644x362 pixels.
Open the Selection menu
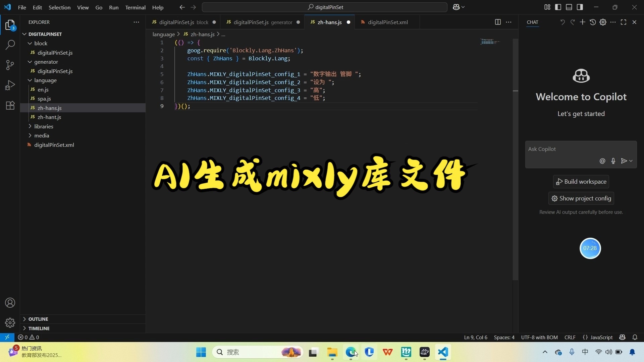coord(59,7)
